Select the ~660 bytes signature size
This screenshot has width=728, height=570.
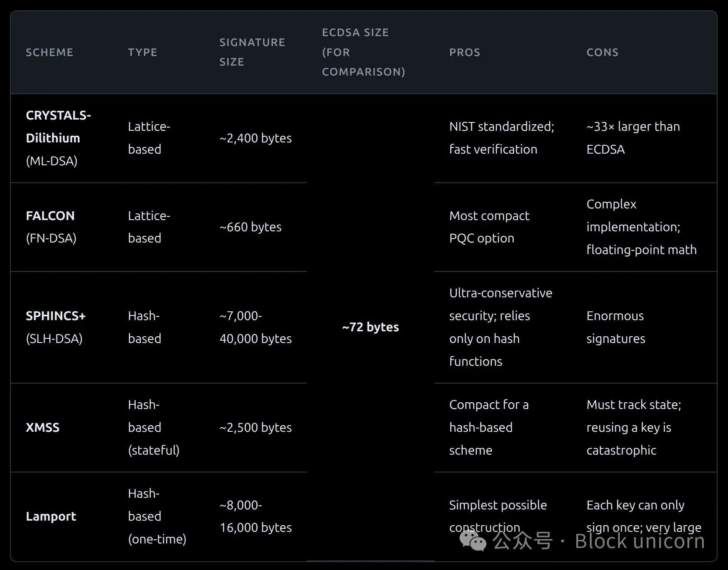pyautogui.click(x=250, y=227)
